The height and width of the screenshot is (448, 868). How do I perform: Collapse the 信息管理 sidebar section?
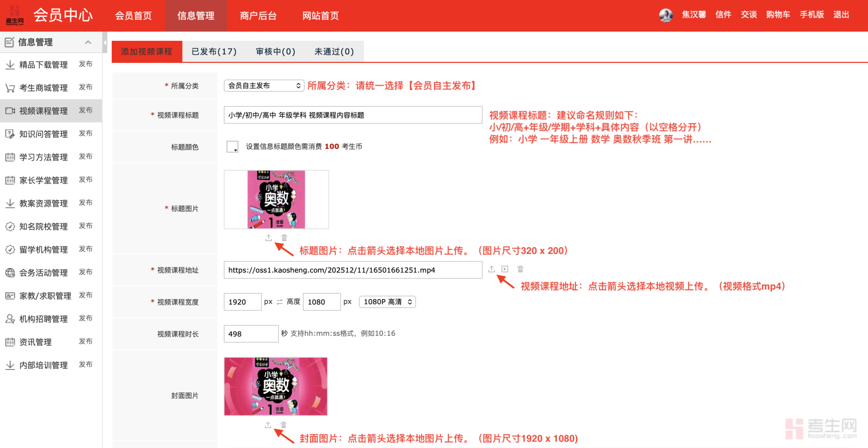point(88,42)
